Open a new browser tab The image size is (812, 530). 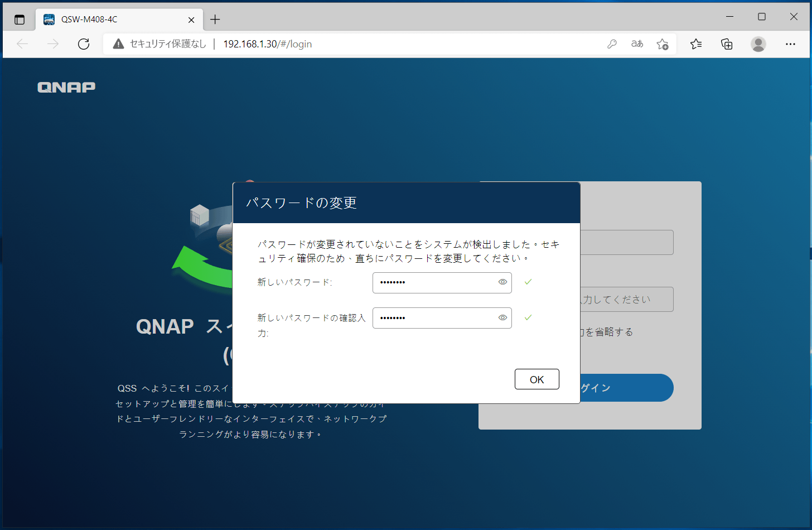pos(215,20)
